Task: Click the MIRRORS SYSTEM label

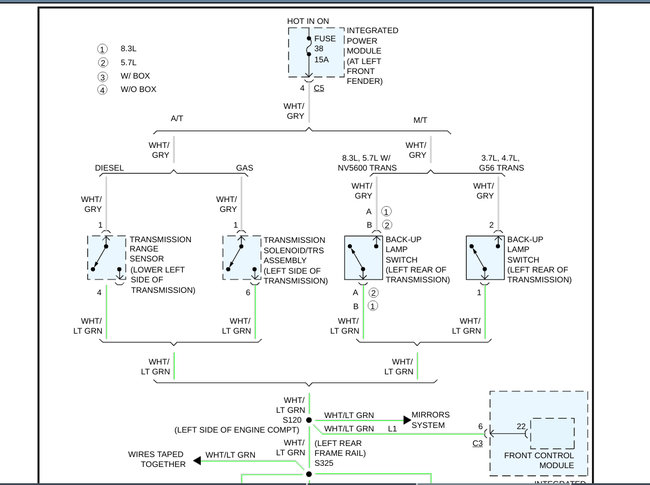Action: point(430,420)
